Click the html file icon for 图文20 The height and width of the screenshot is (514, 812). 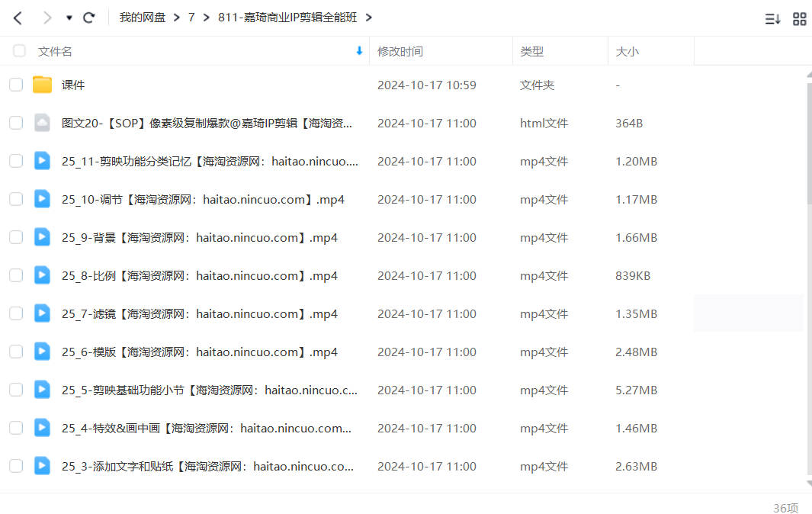coord(42,123)
